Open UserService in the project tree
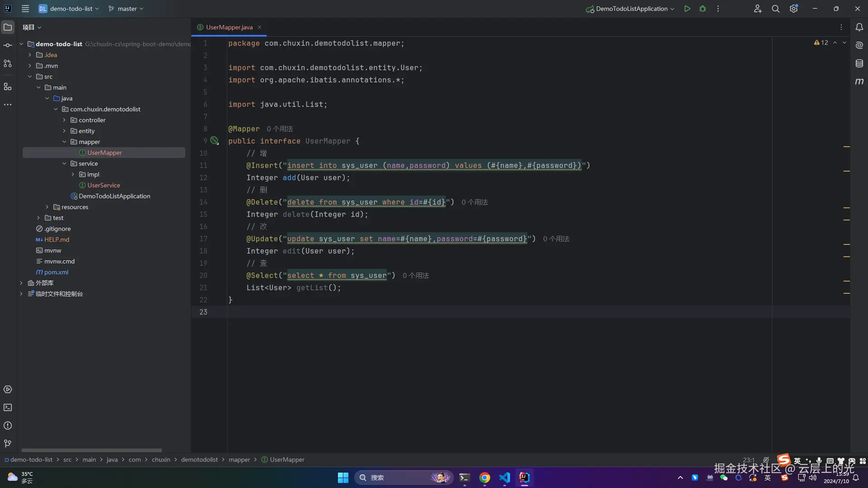 pyautogui.click(x=104, y=185)
